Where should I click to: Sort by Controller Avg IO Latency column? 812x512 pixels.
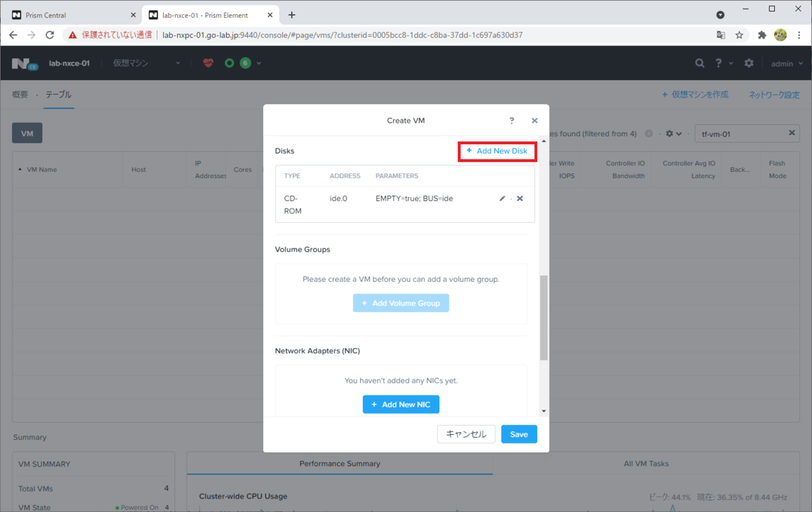click(689, 169)
